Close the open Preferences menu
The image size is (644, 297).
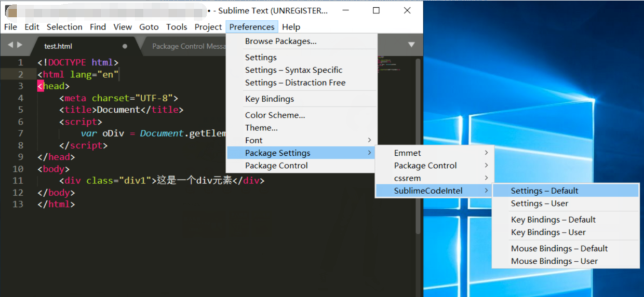(252, 27)
